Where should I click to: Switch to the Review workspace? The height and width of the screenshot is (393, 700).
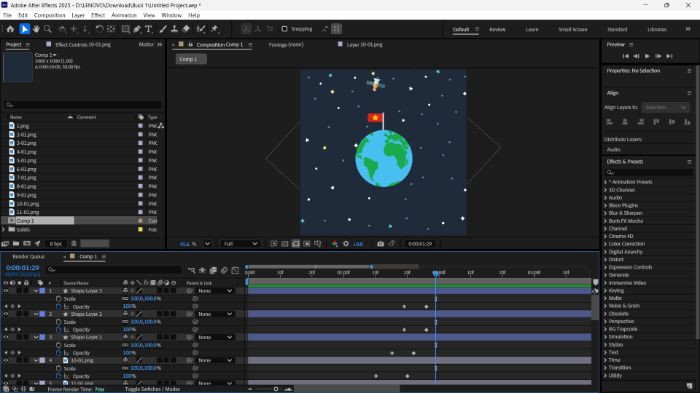(x=497, y=29)
